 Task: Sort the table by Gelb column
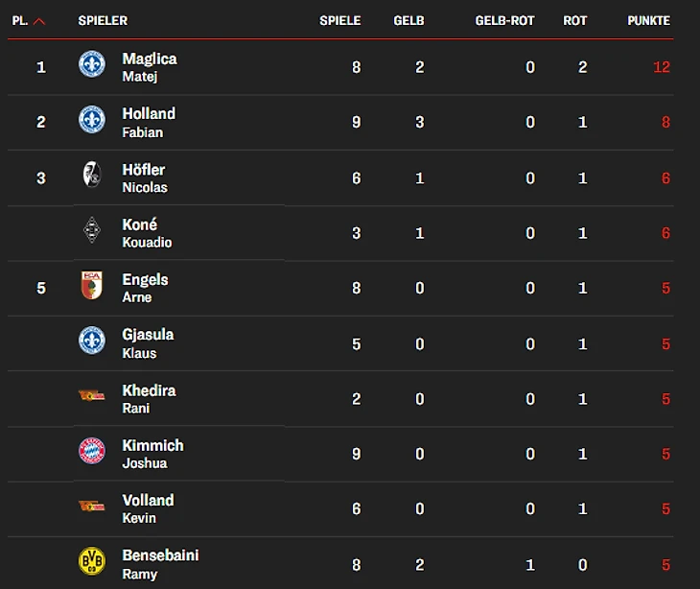pyautogui.click(x=408, y=21)
